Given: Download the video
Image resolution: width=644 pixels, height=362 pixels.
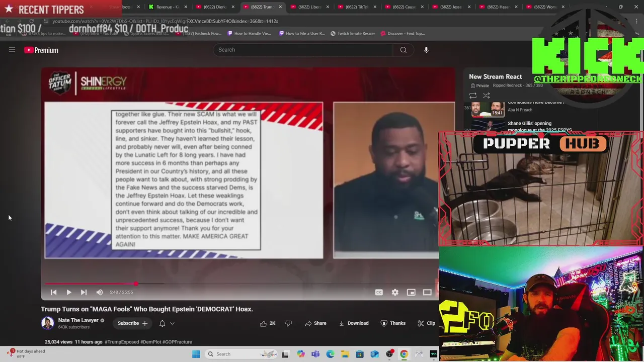Looking at the screenshot, I should (x=354, y=323).
